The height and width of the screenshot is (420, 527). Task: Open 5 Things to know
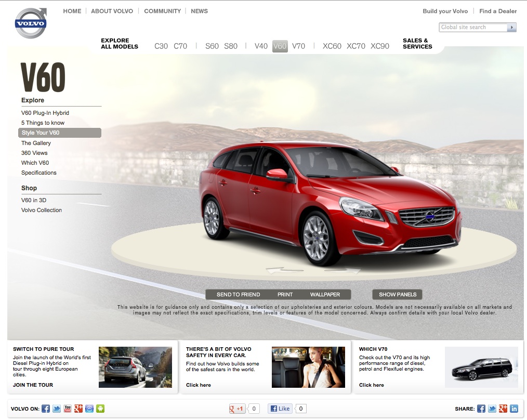(x=43, y=123)
